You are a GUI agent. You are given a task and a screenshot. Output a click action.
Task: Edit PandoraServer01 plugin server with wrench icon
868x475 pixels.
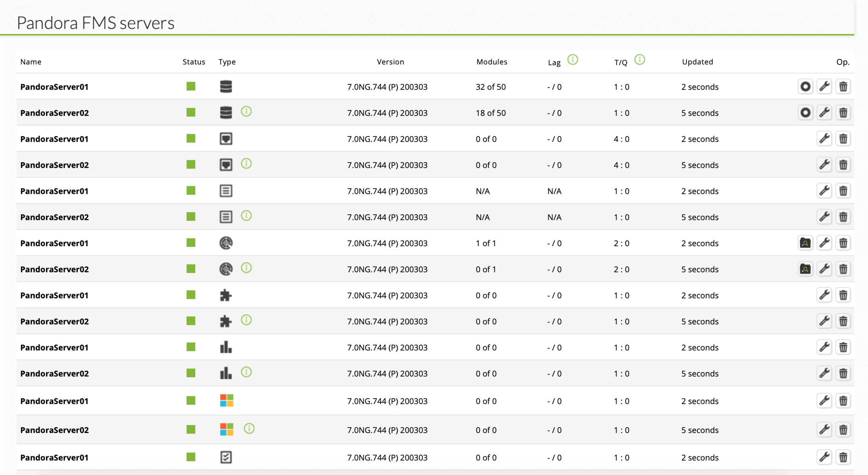pos(824,295)
